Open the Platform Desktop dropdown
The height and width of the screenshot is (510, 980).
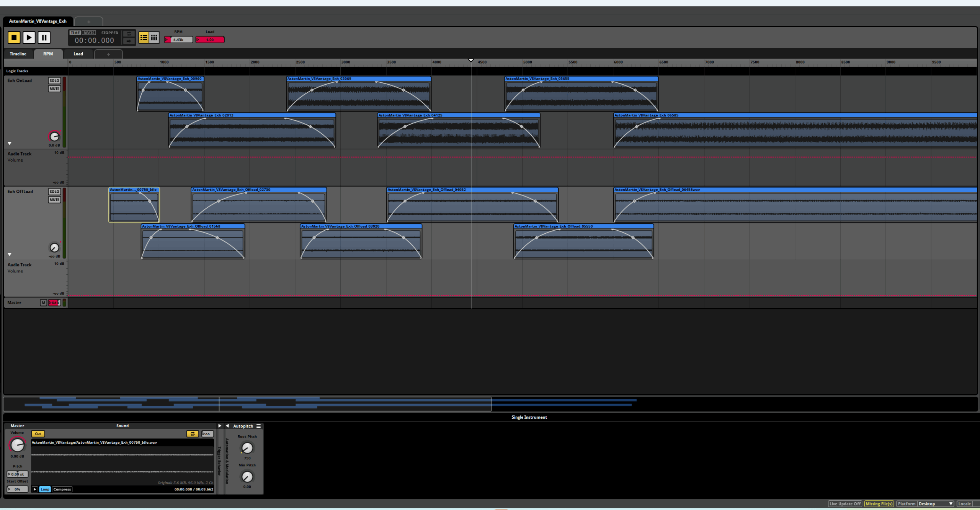[x=935, y=504]
